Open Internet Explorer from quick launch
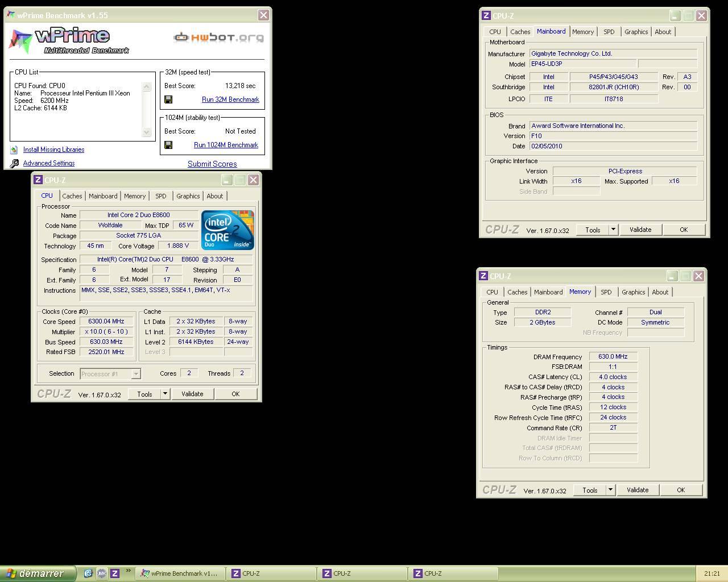This screenshot has height=582, width=728. tap(88, 573)
